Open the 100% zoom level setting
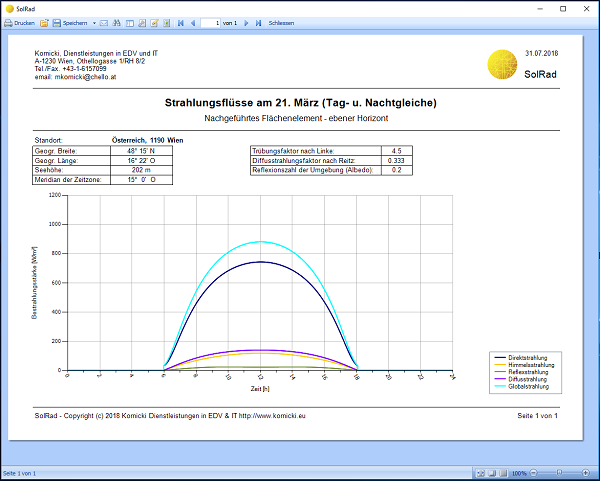 click(519, 473)
